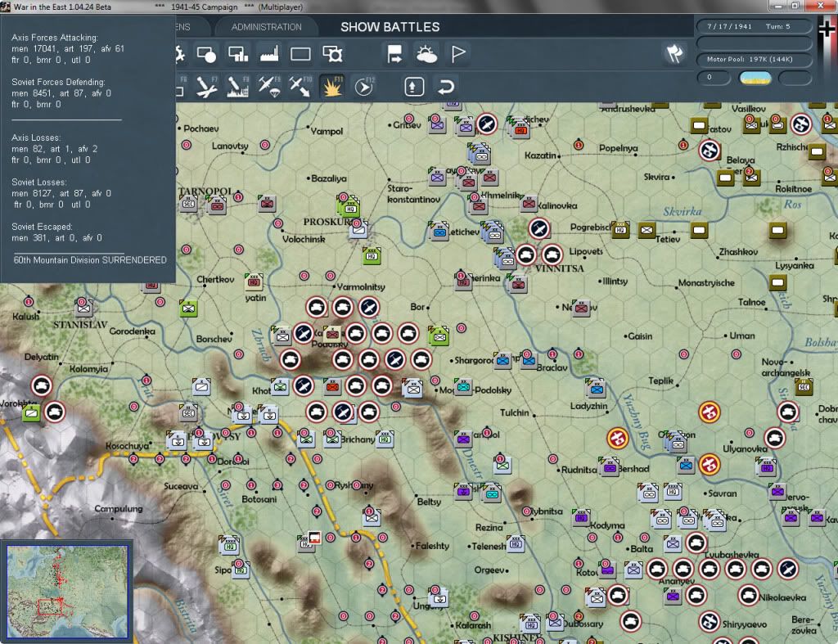Select the counter next to Balta
This screenshot has width=838, height=644.
pyautogui.click(x=674, y=543)
